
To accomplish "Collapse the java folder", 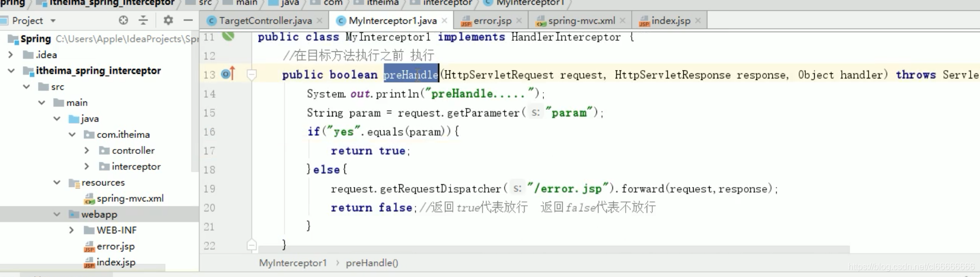I will 57,119.
